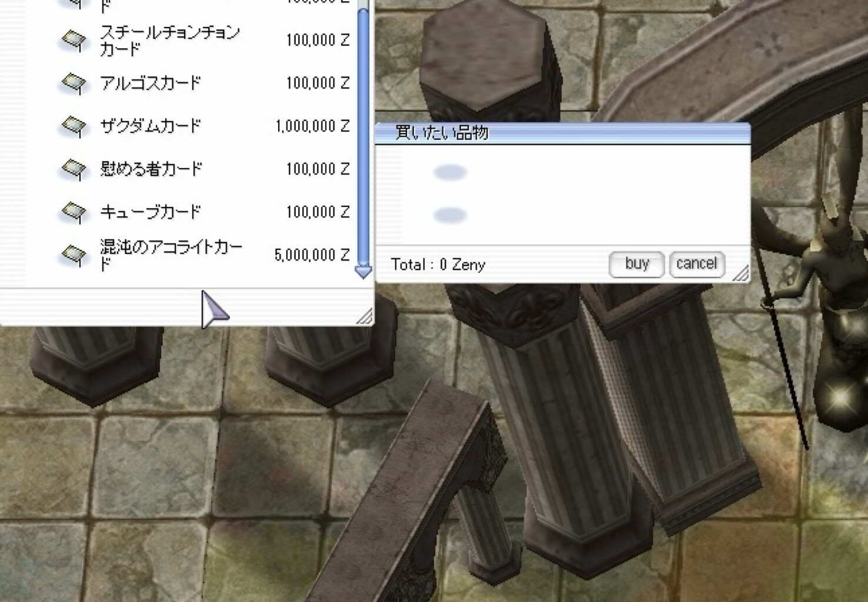Image resolution: width=868 pixels, height=602 pixels.
Task: Click the 5,000,000 Z price entry
Action: click(x=312, y=255)
